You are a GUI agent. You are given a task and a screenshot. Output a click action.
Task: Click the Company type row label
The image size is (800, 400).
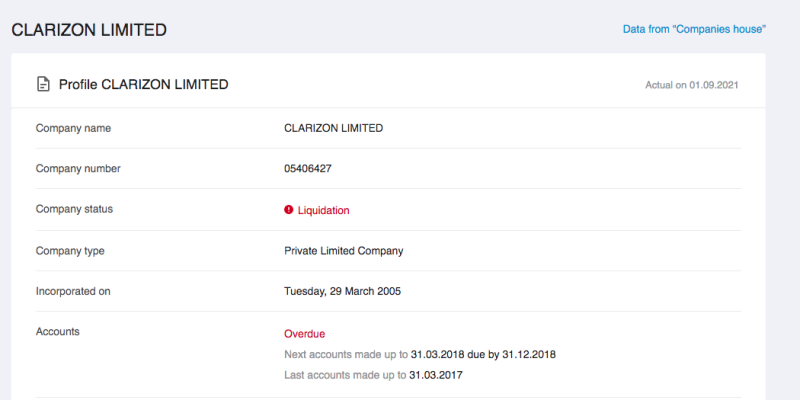(70, 251)
